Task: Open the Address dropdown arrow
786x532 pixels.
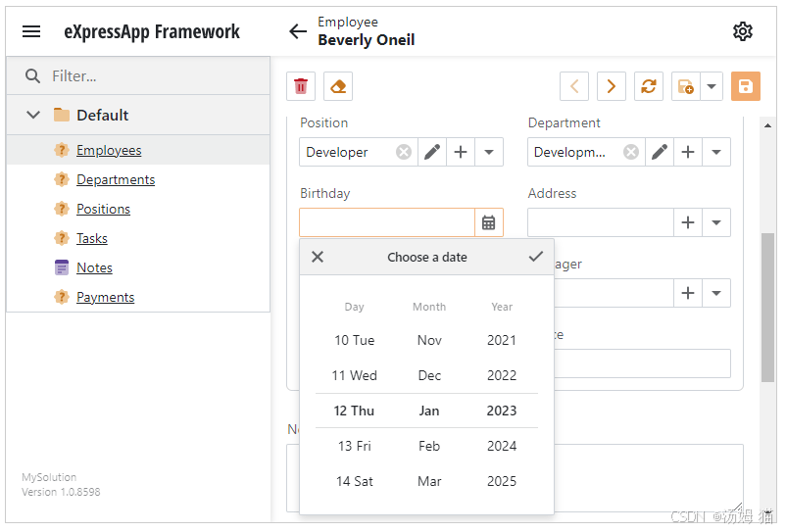Action: coord(716,222)
